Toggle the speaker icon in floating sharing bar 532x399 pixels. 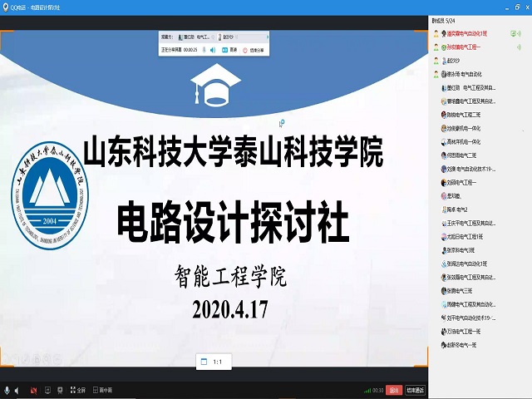pyautogui.click(x=213, y=50)
